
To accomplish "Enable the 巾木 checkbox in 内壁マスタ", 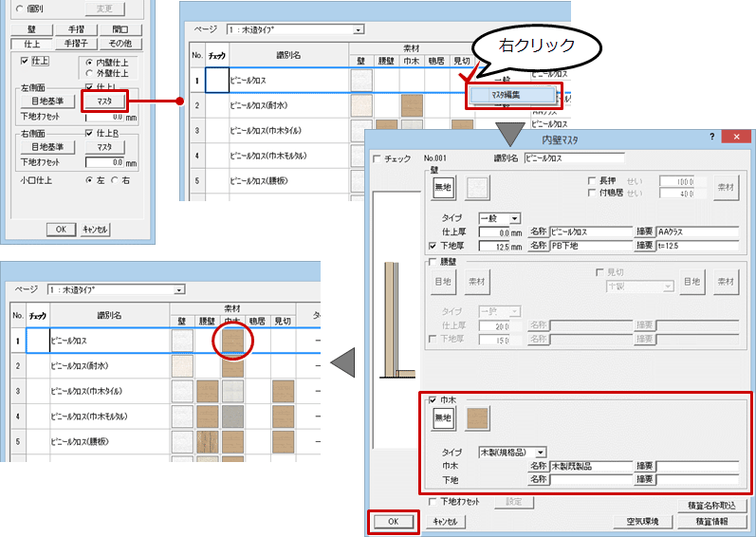I will tap(434, 400).
